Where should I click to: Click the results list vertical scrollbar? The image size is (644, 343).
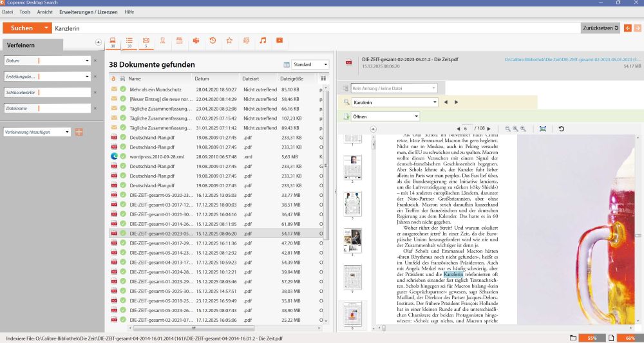[x=326, y=165]
